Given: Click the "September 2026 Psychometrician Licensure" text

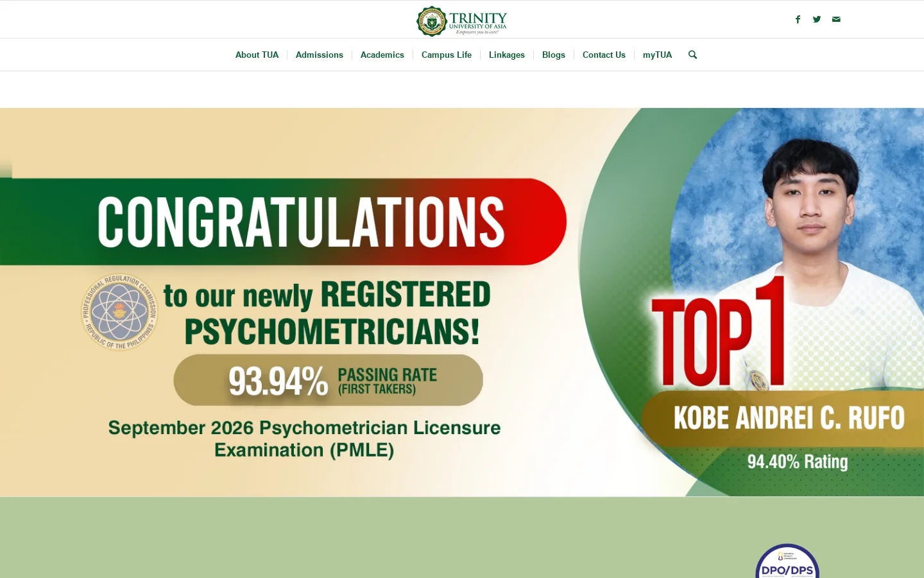Looking at the screenshot, I should 304,428.
